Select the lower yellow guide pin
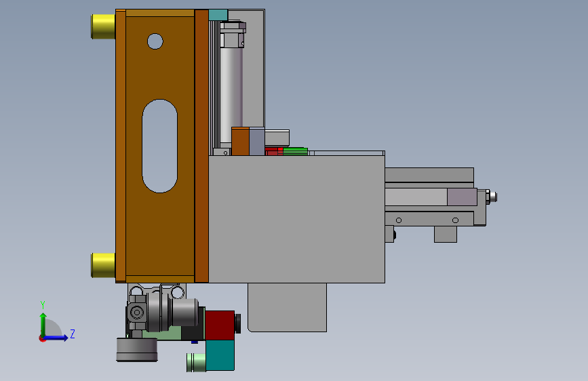This screenshot has height=381, width=588. [103, 265]
